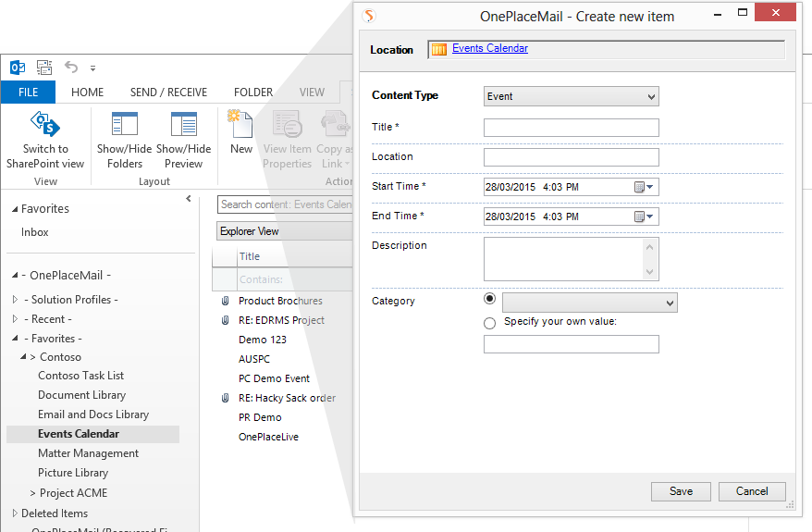The image size is (812, 532).
Task: Select the Category dropdown radio button
Action: pos(489,300)
